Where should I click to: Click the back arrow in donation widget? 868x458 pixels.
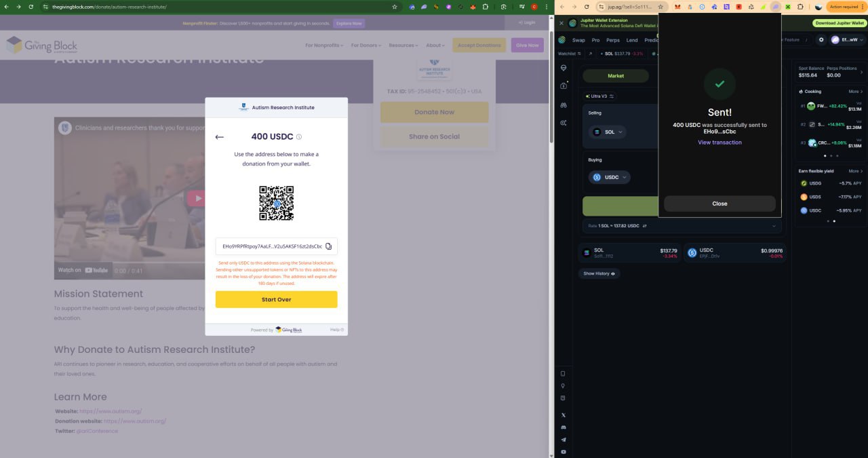219,137
